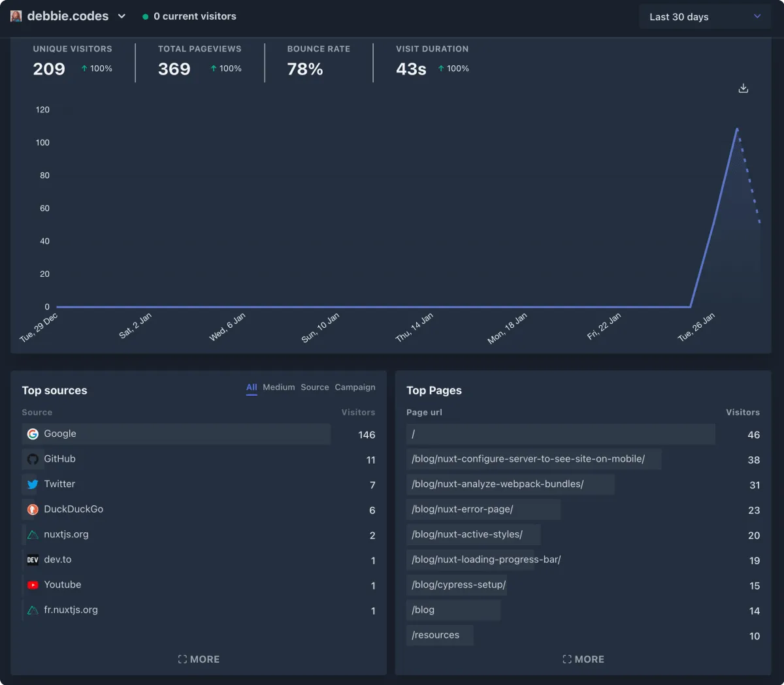Click the DuckDuckGo icon

tap(33, 509)
